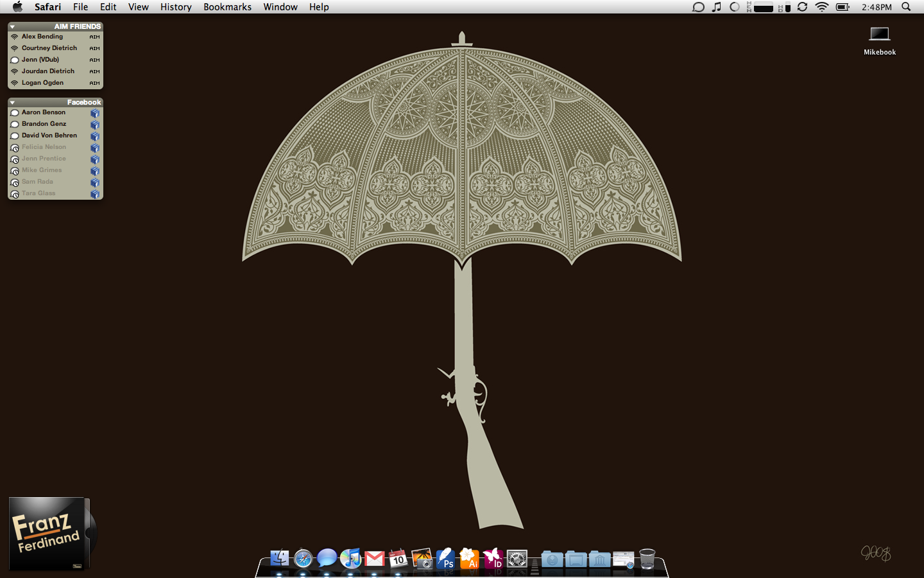Open the Downloads folder stack in dock
924x578 pixels.
click(552, 559)
